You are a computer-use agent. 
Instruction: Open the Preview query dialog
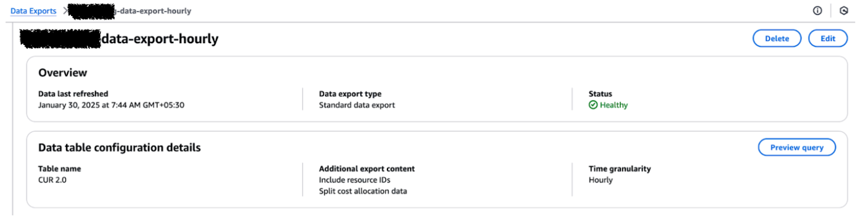coord(796,147)
